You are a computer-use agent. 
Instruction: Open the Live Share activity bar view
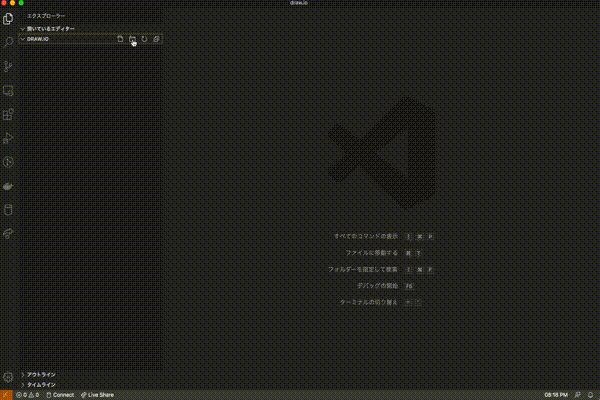point(8,233)
